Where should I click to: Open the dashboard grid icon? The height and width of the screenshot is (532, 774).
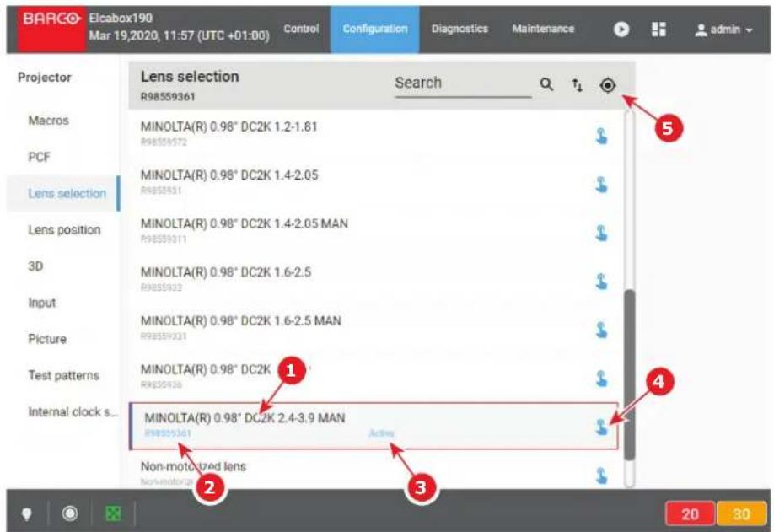click(659, 30)
